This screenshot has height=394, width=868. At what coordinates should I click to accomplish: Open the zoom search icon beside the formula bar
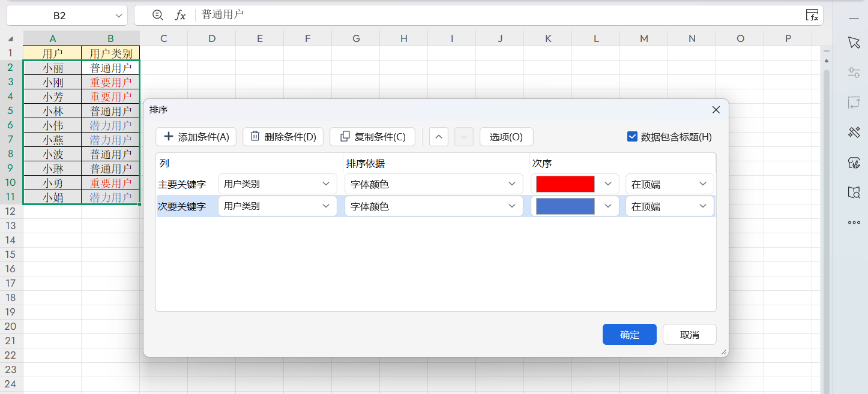click(x=157, y=15)
